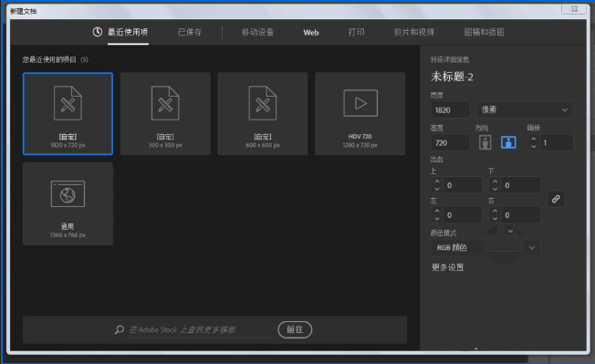Open 更多设置
Viewport: 595px width, 364px height.
[448, 267]
